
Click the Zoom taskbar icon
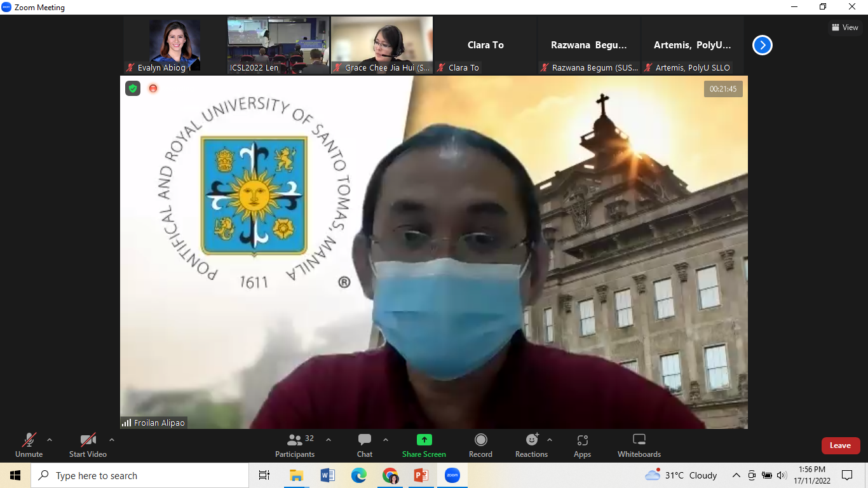coord(452,475)
